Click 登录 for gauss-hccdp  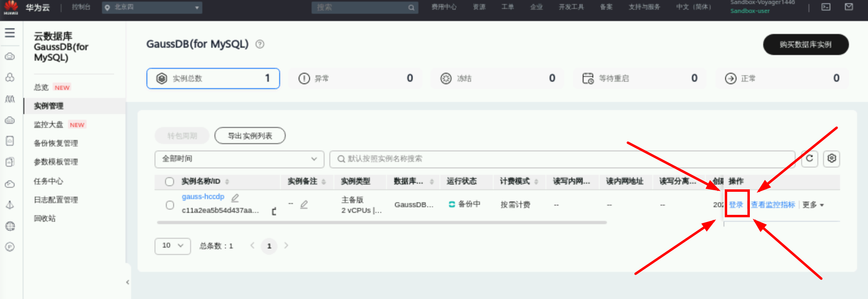point(736,205)
